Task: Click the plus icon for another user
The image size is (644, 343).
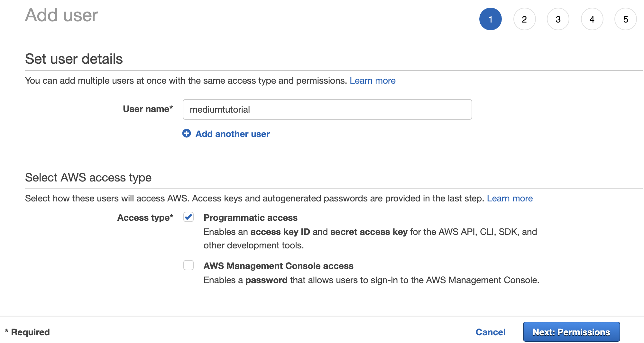Action: (187, 133)
